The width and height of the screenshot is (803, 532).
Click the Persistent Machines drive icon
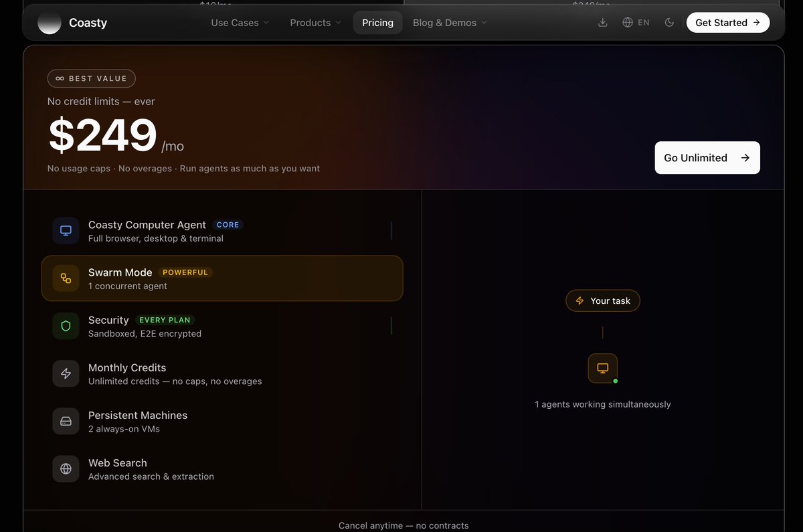tap(66, 422)
